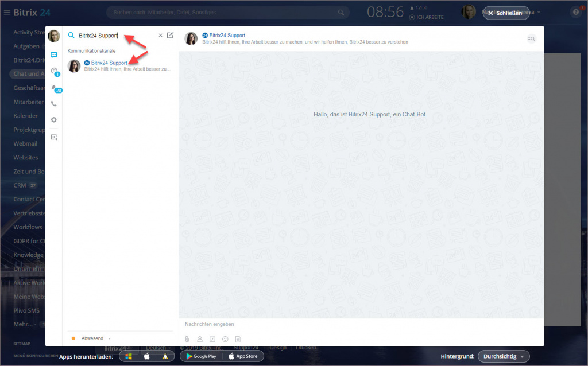The width and height of the screenshot is (588, 366).
Task: Create a new chat with the compose icon
Action: 170,35
